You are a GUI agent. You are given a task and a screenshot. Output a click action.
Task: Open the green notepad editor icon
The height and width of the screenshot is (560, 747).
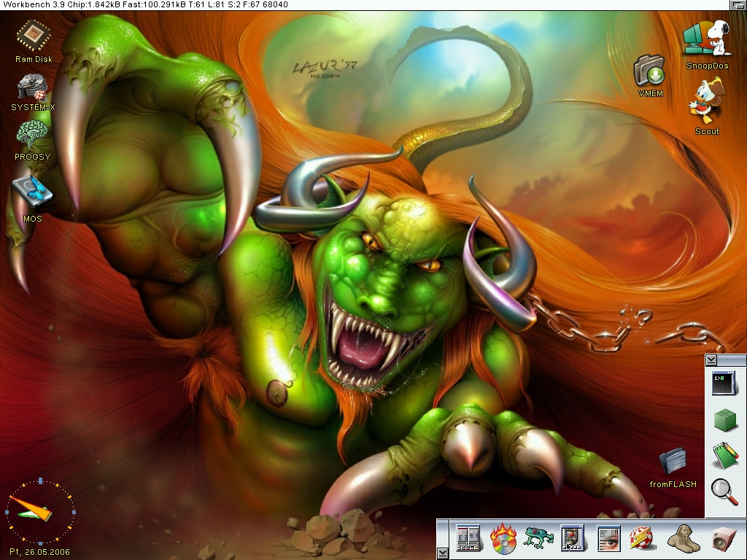click(725, 455)
